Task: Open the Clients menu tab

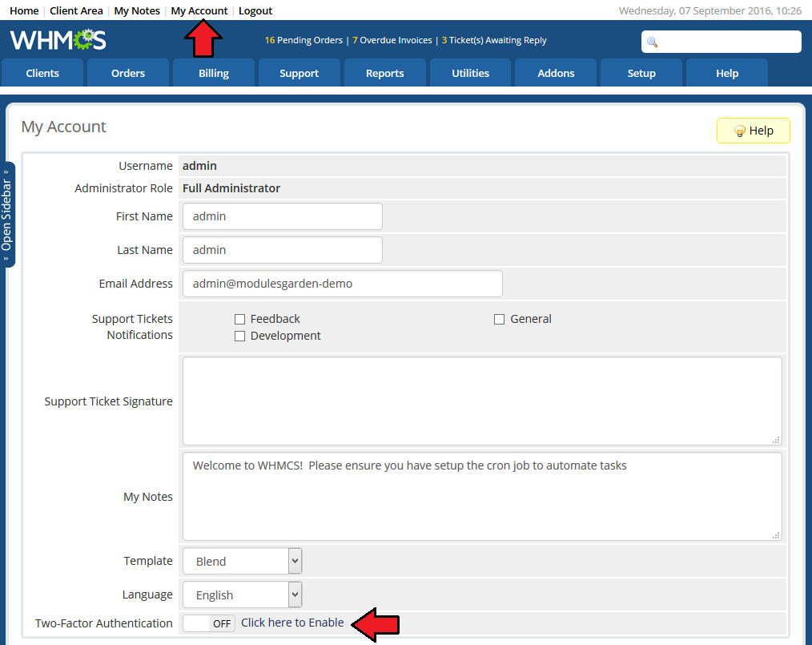Action: [42, 73]
